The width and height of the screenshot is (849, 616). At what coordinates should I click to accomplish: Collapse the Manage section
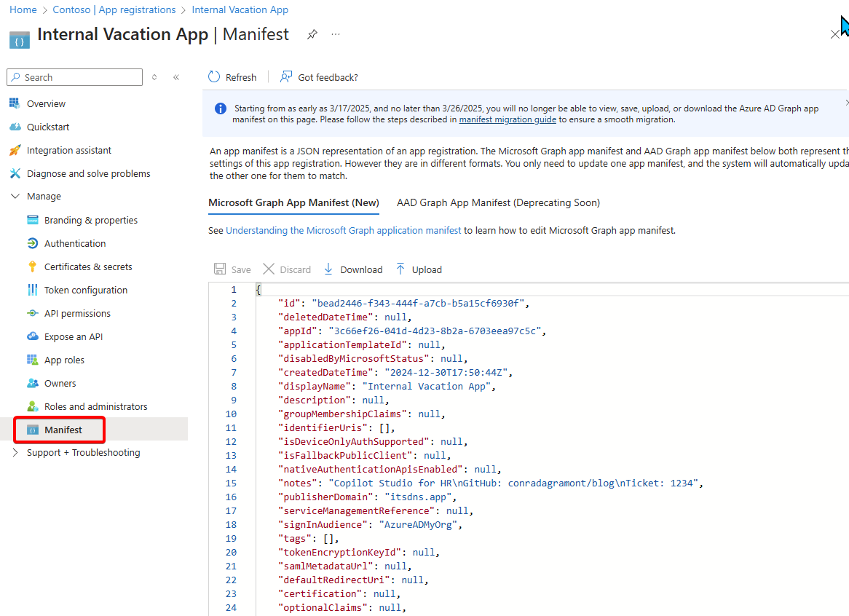(x=15, y=196)
